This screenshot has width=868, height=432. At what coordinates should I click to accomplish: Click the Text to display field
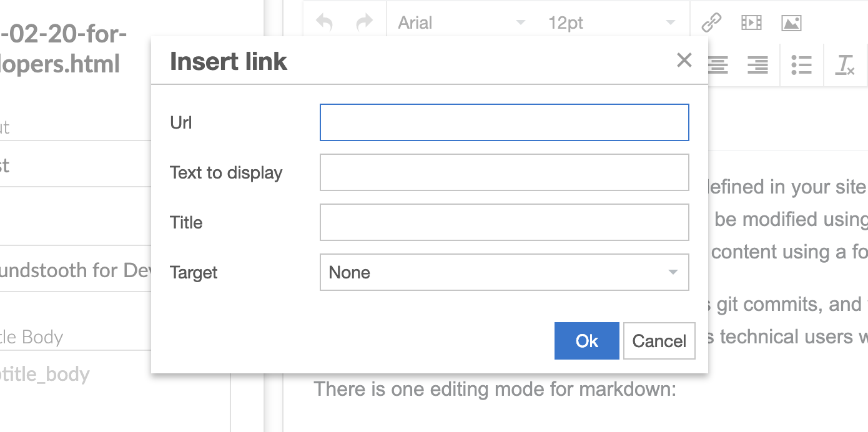504,172
